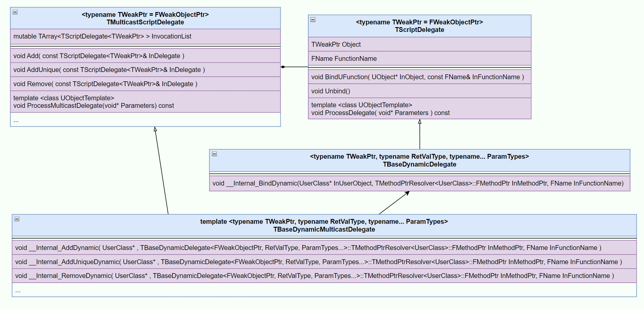Collapse the TBaseDynamicMulticastDelegate class box
644x309 pixels.
pos(17,219)
